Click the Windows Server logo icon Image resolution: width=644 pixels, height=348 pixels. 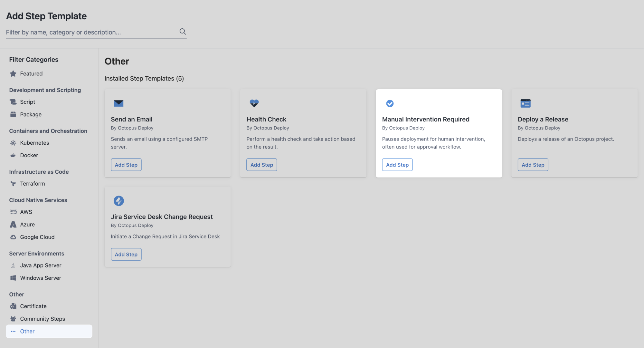[x=13, y=278]
